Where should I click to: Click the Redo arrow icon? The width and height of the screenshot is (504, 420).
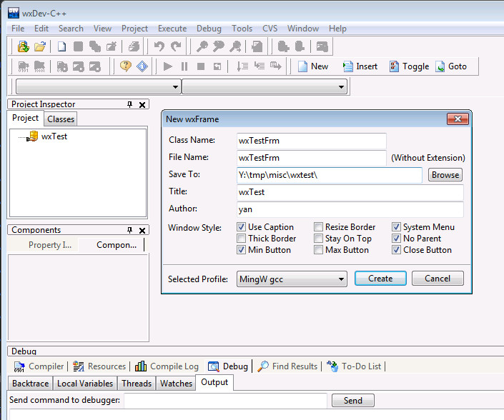[x=175, y=46]
